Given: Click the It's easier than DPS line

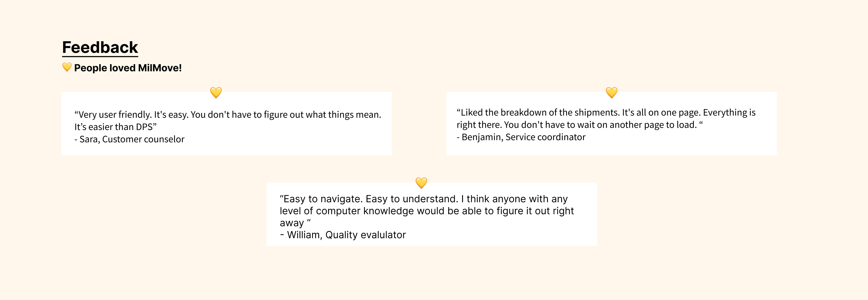Looking at the screenshot, I should coord(116,127).
